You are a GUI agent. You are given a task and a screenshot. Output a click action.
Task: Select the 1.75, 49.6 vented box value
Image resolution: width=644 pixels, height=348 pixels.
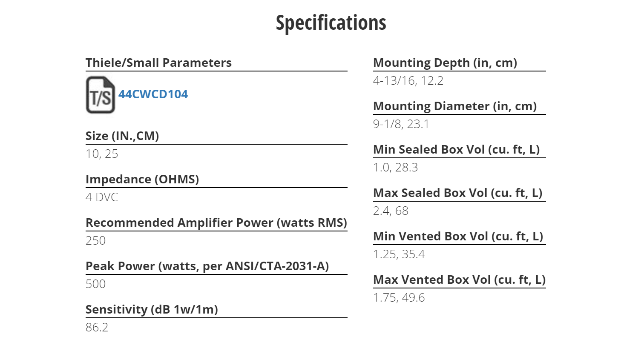click(x=399, y=298)
